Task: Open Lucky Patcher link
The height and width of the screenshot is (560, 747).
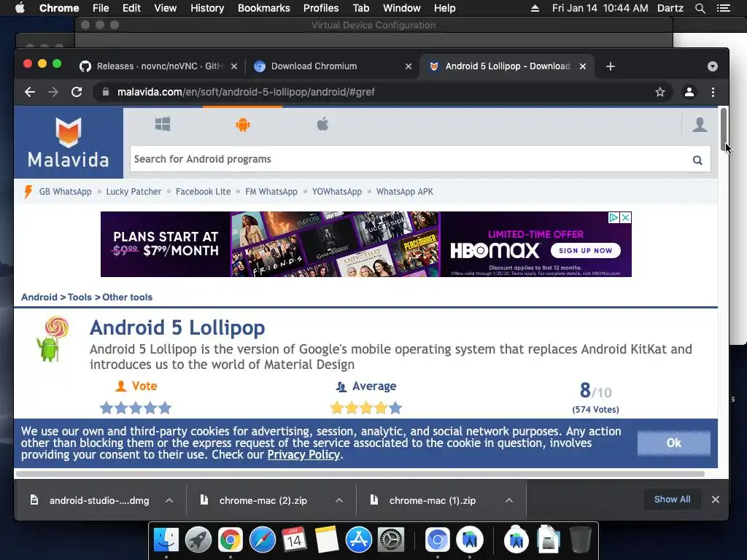Action: point(133,192)
